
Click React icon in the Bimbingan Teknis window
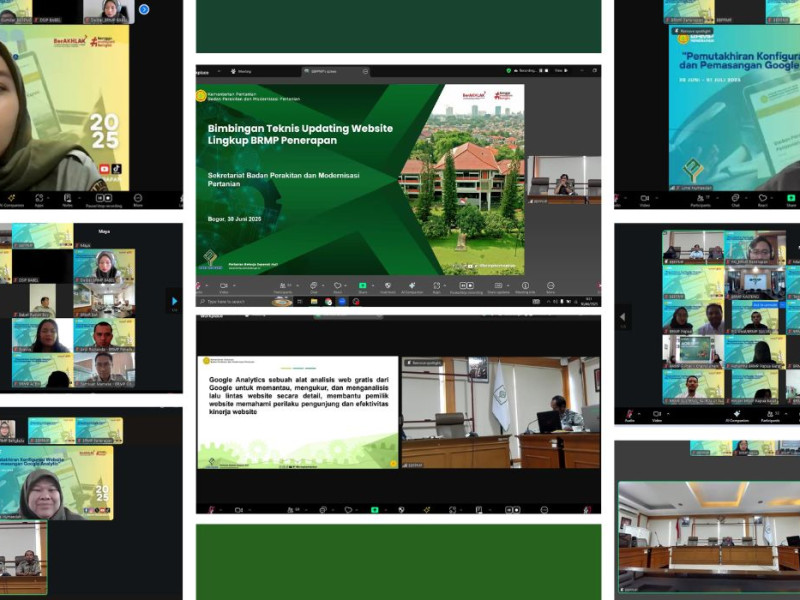pyautogui.click(x=337, y=287)
